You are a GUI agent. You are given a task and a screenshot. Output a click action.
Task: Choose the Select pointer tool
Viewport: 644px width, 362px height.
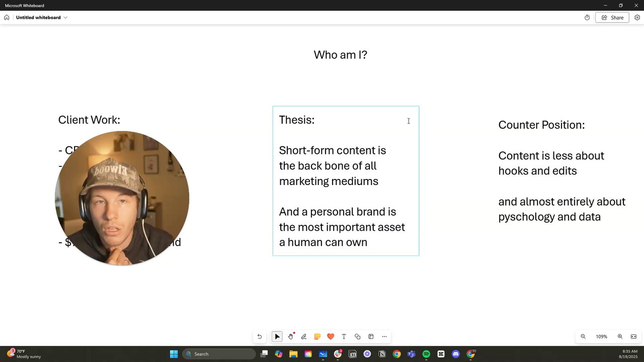(277, 337)
